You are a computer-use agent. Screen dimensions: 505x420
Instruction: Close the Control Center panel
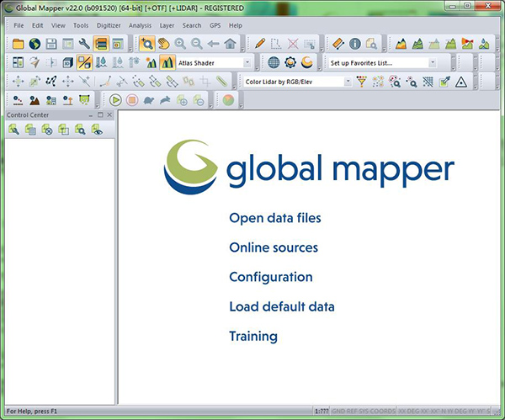109,114
